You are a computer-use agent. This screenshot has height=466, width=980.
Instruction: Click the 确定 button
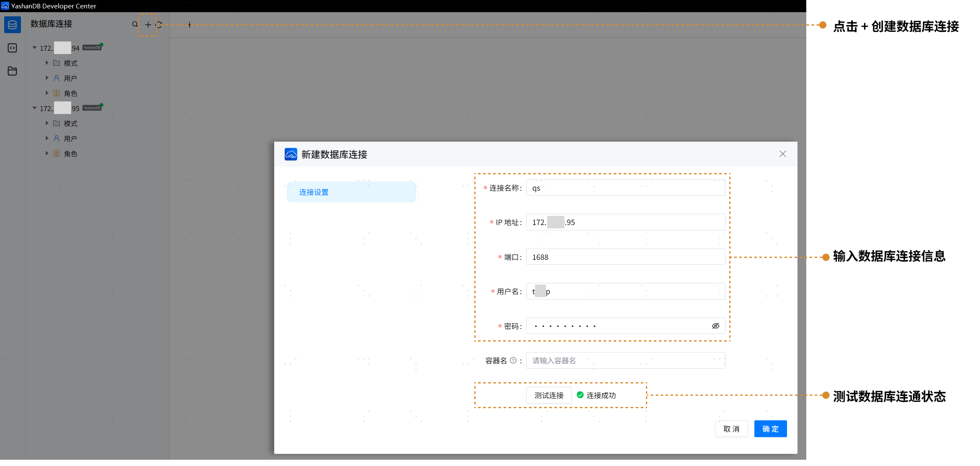click(x=770, y=429)
